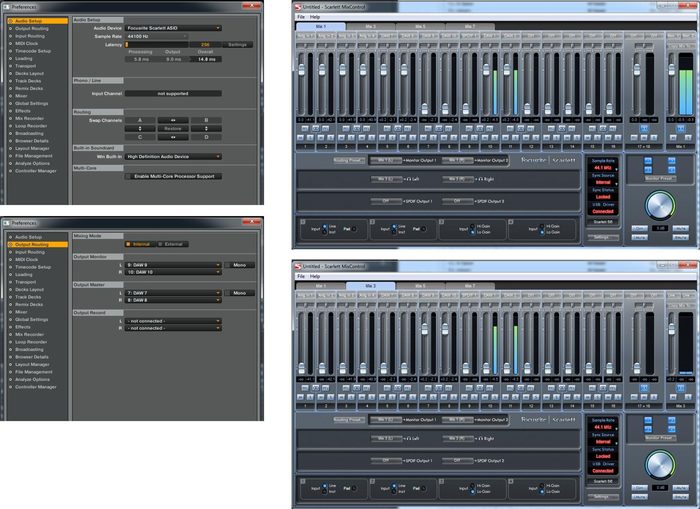Switch to the Mix 7 tab in the window showing Mix 1

(x=470, y=27)
